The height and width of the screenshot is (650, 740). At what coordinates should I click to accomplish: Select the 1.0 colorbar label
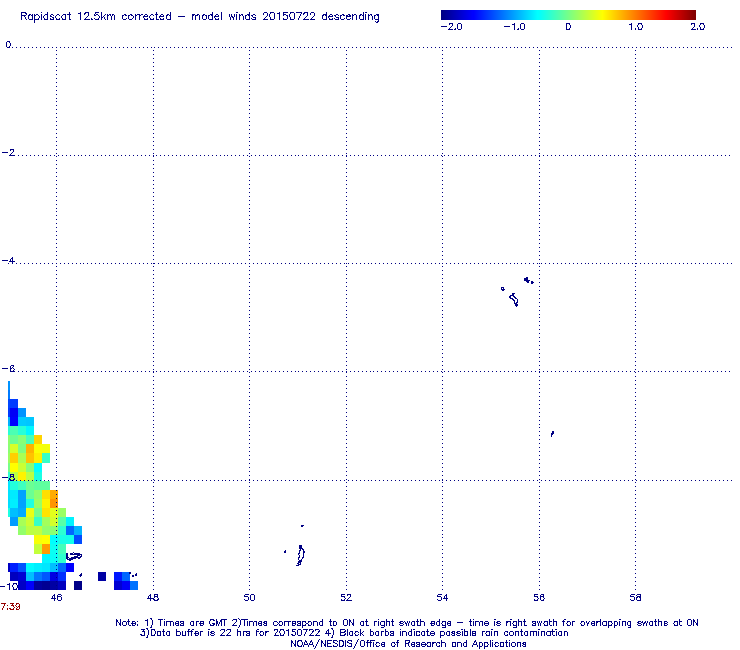636,27
